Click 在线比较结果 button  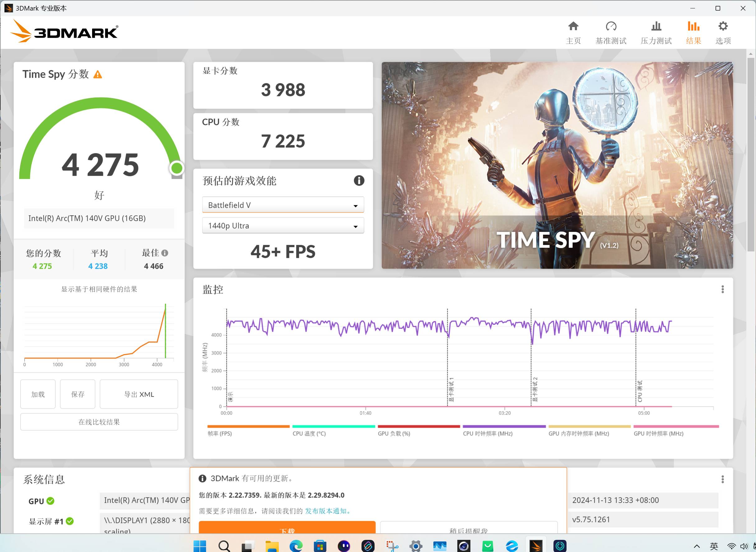point(99,422)
